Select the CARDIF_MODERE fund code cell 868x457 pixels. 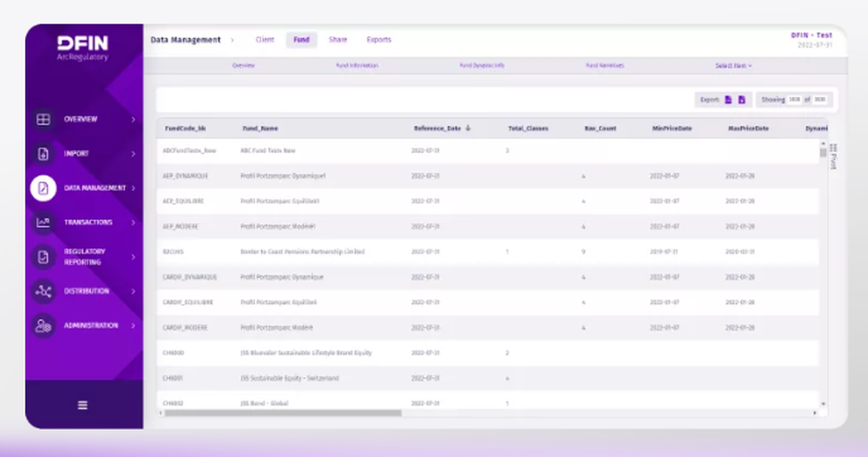[x=185, y=328]
